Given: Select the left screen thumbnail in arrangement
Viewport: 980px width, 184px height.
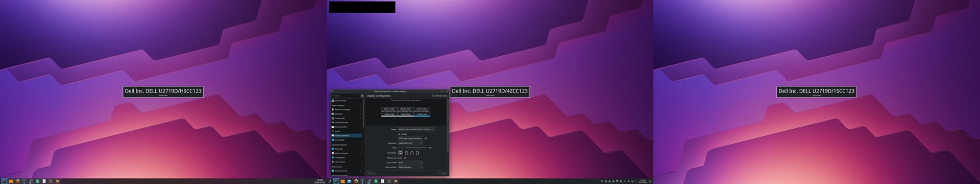Looking at the screenshot, I should pyautogui.click(x=389, y=111).
